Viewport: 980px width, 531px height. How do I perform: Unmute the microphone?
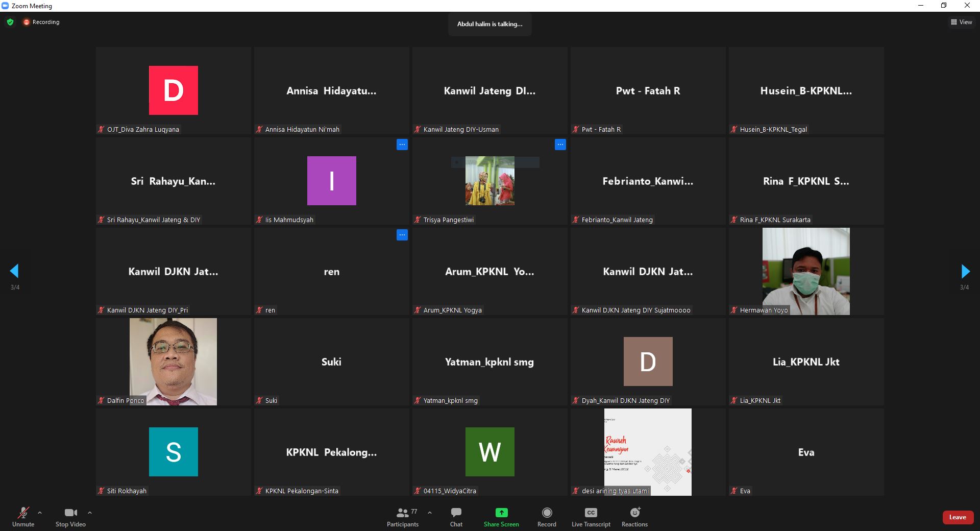(x=23, y=517)
